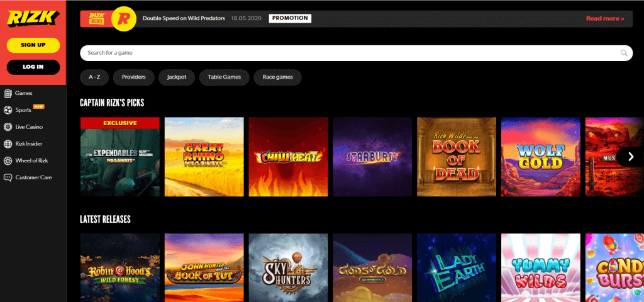The image size is (644, 302).
Task: Open Candy Burst game
Action: pyautogui.click(x=615, y=268)
